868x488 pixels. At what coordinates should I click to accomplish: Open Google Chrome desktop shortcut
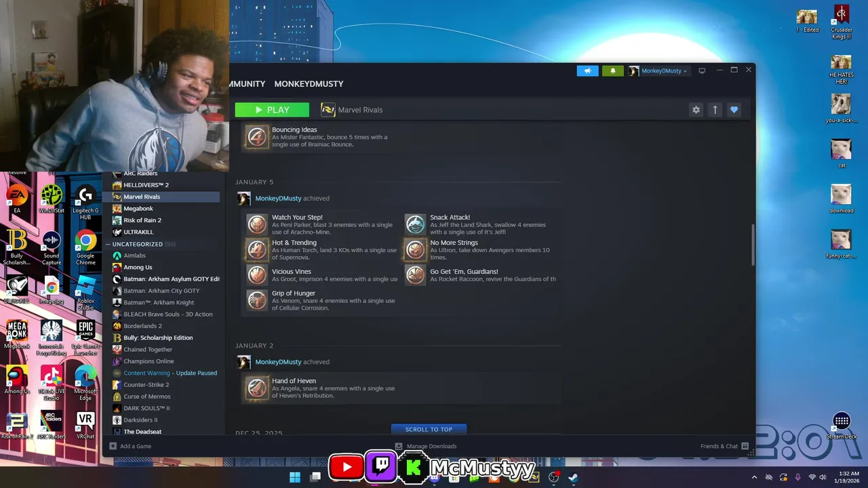pos(85,247)
